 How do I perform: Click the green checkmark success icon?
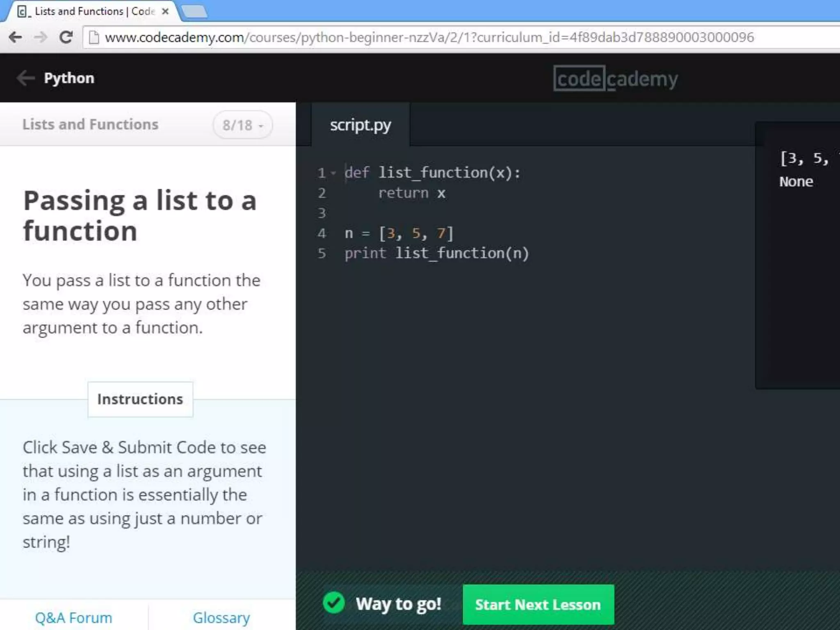pos(333,603)
